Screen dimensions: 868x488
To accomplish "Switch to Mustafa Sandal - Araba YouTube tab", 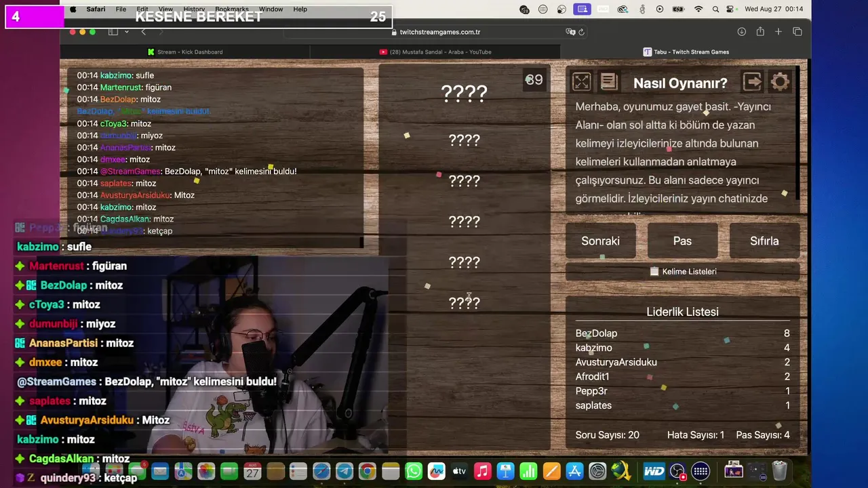I will coord(435,52).
